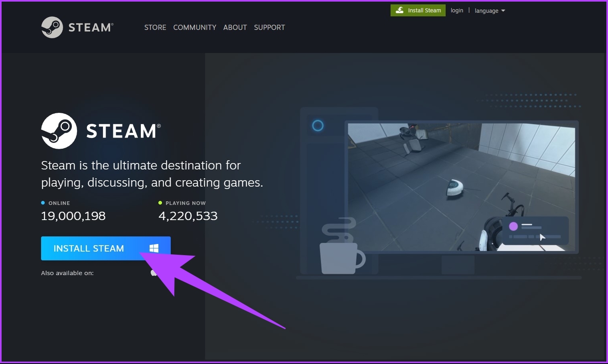608x364 pixels.
Task: Click the PLAYING NOW label
Action: [186, 203]
